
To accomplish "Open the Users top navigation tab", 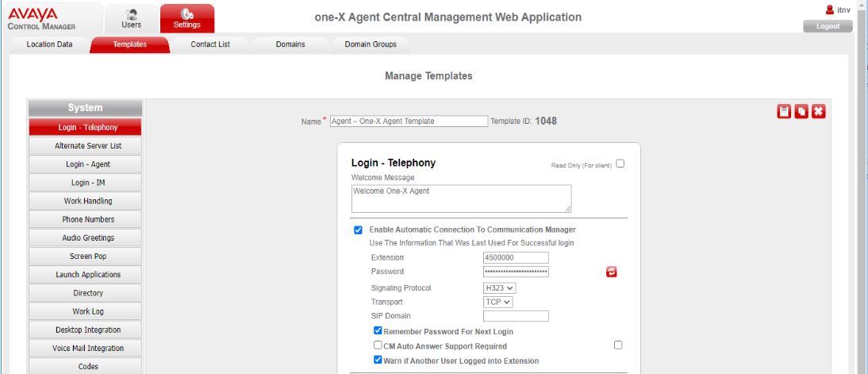I will 131,18.
